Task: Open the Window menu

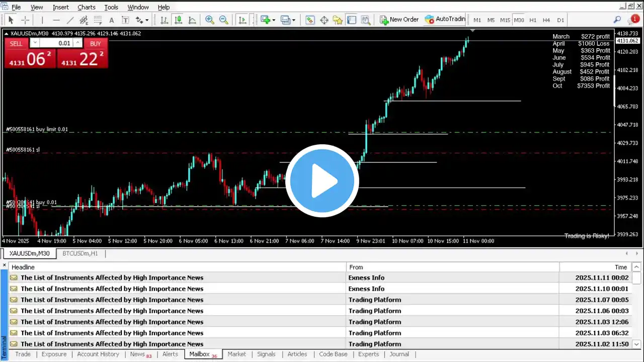Action: (x=138, y=7)
